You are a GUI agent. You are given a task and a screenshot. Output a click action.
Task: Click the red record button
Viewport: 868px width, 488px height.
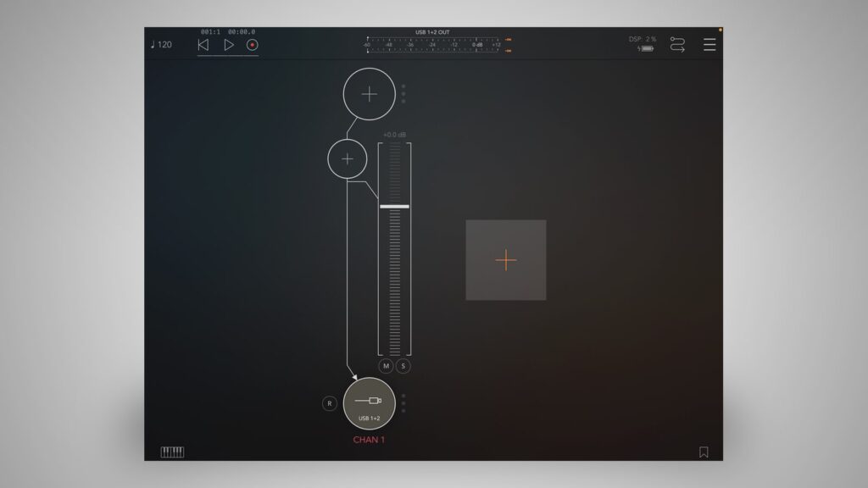click(x=252, y=45)
